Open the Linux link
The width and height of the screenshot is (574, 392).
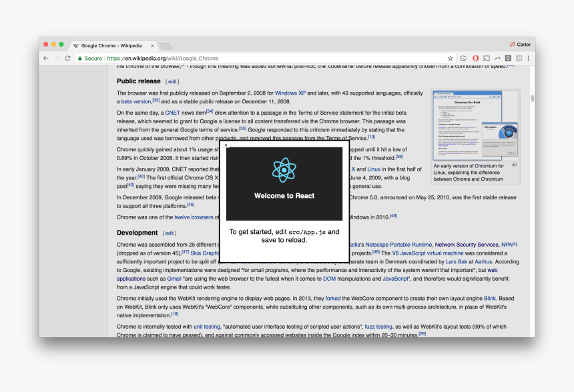374,169
